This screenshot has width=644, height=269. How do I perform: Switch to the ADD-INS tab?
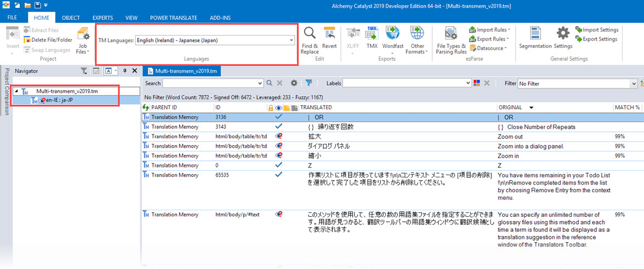220,18
